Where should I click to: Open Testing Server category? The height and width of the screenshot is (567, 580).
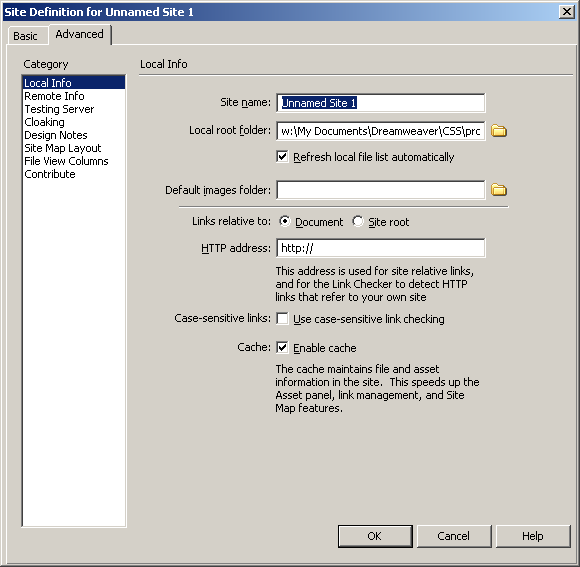coord(59,109)
